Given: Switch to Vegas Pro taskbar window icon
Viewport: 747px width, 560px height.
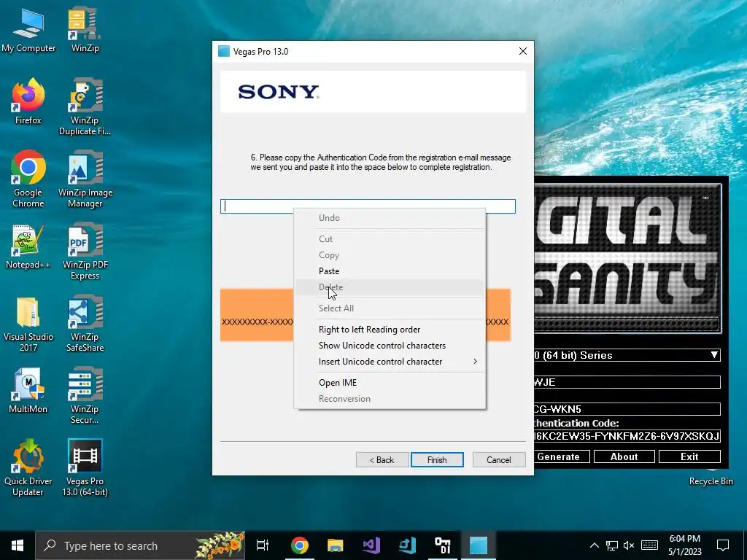Looking at the screenshot, I should point(479,545).
